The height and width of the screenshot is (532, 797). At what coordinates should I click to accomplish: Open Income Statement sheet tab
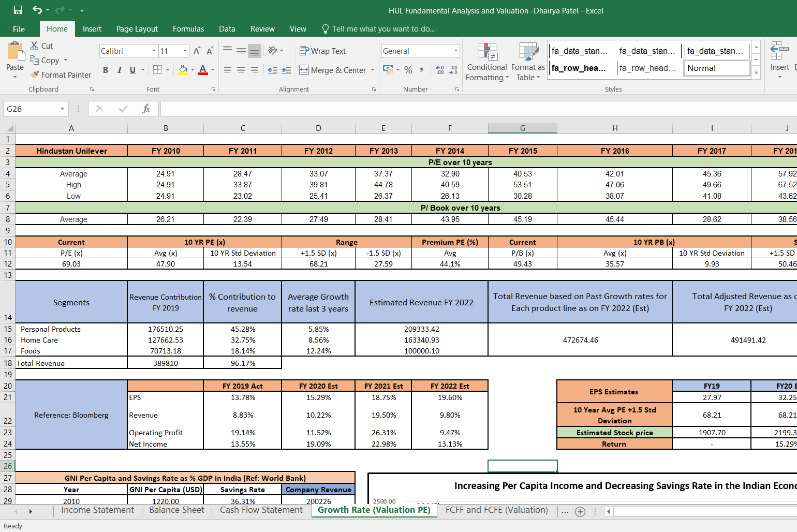click(x=97, y=510)
